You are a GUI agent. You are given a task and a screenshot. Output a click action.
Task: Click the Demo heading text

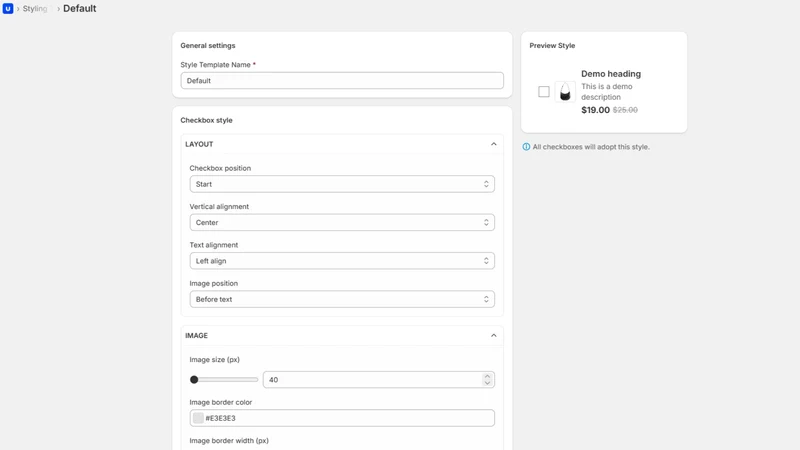611,74
